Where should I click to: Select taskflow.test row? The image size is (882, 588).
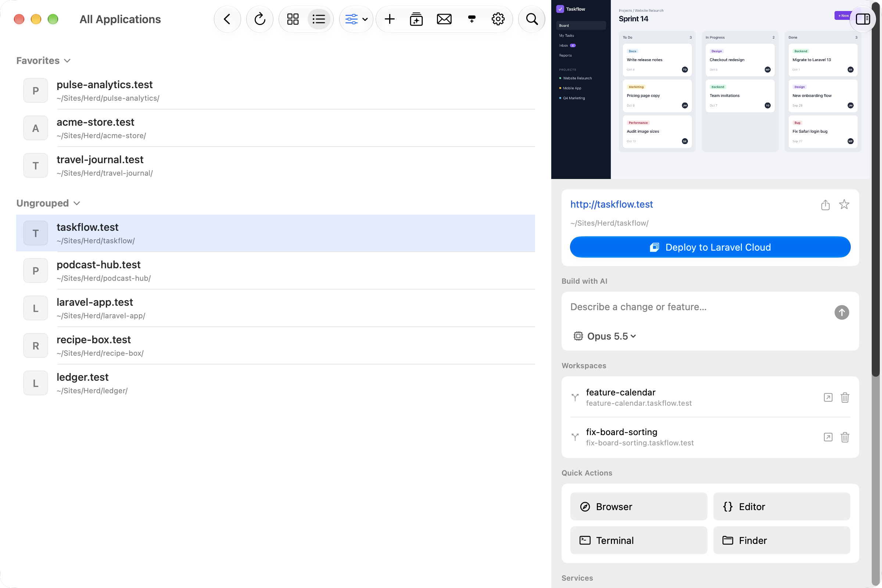[x=276, y=233]
